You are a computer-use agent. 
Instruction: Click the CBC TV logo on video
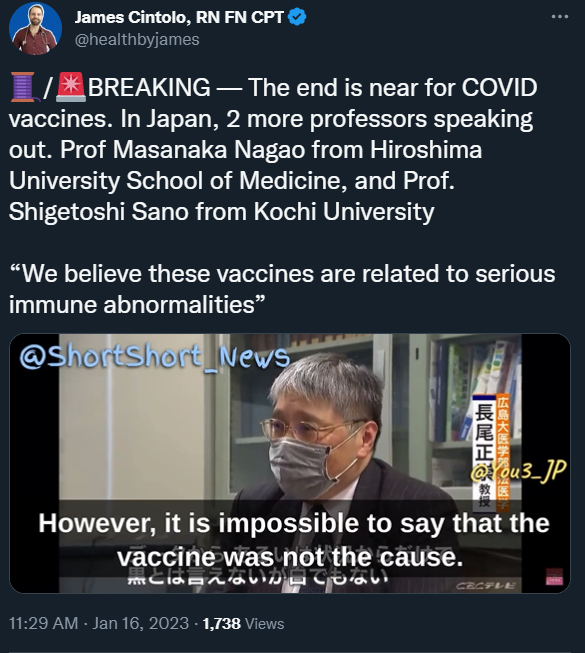pyautogui.click(x=486, y=586)
